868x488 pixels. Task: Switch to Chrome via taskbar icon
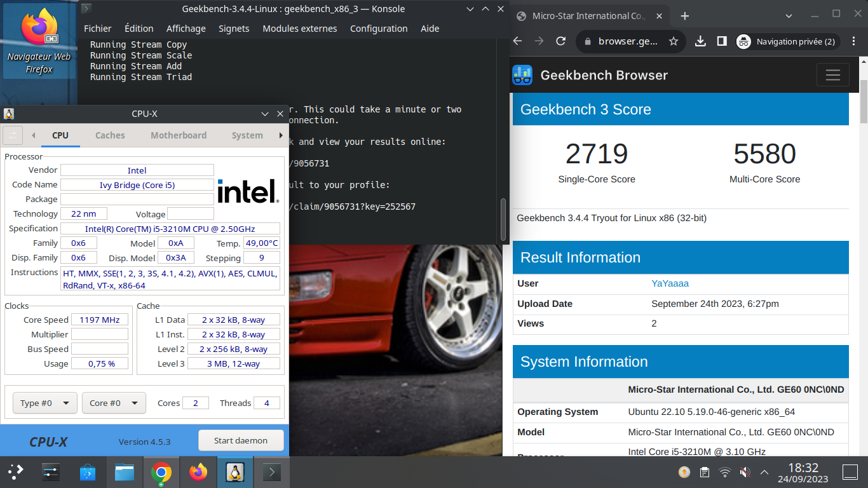click(x=161, y=472)
